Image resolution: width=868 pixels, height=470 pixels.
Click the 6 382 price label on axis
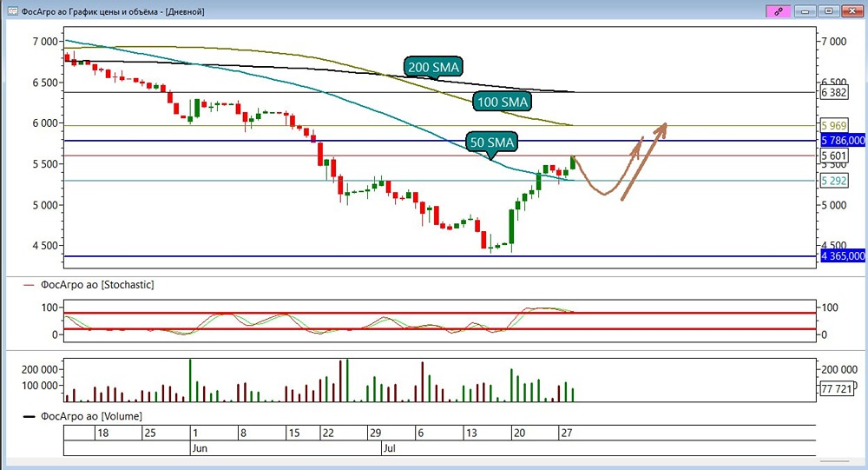[x=833, y=93]
